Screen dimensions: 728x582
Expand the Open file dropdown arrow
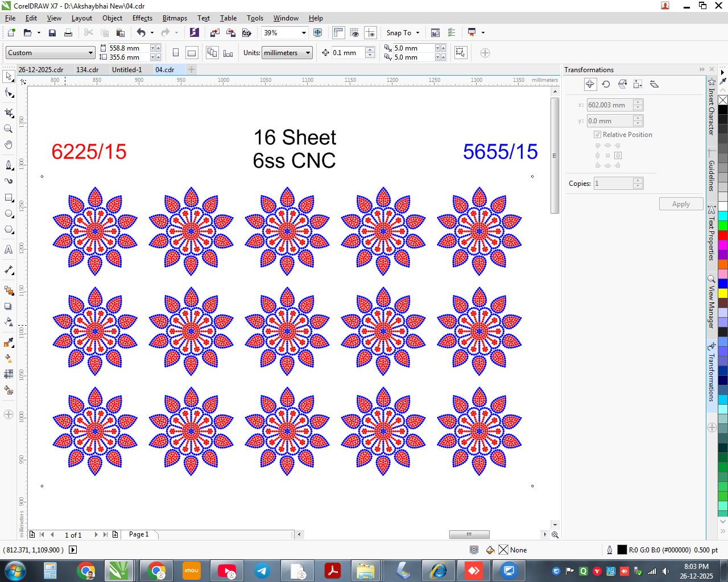39,33
